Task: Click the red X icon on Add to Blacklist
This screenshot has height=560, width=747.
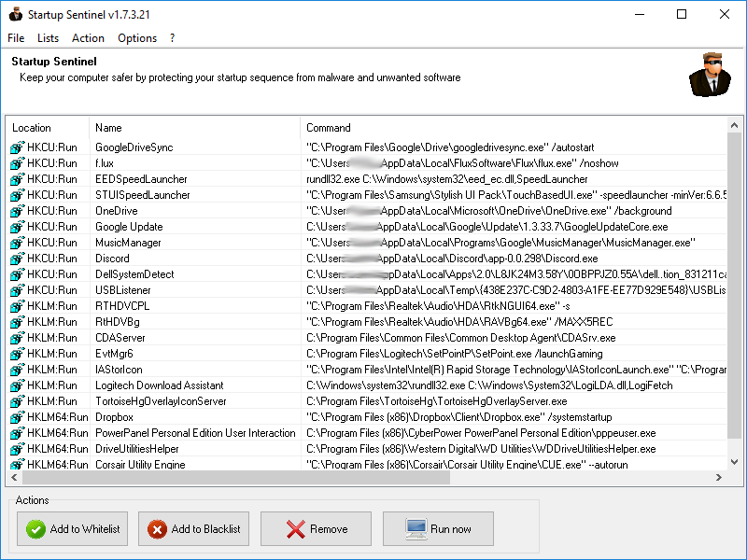Action: 158,529
